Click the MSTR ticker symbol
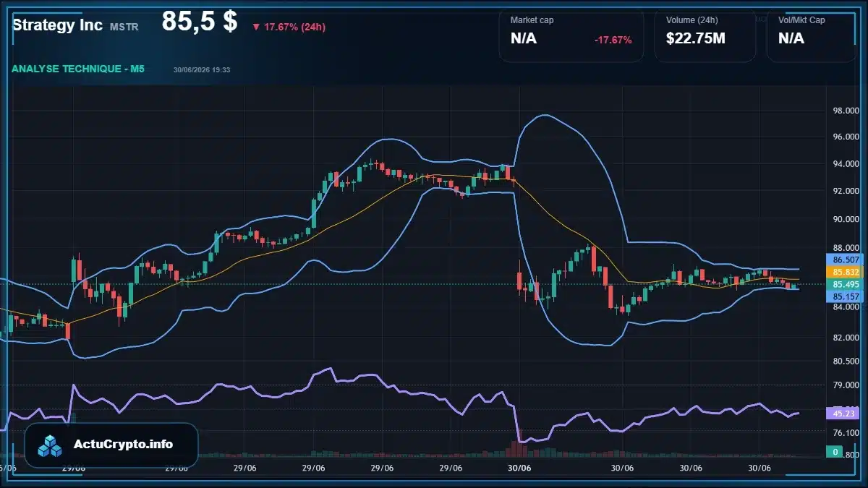The height and width of the screenshot is (488, 868). pyautogui.click(x=124, y=27)
